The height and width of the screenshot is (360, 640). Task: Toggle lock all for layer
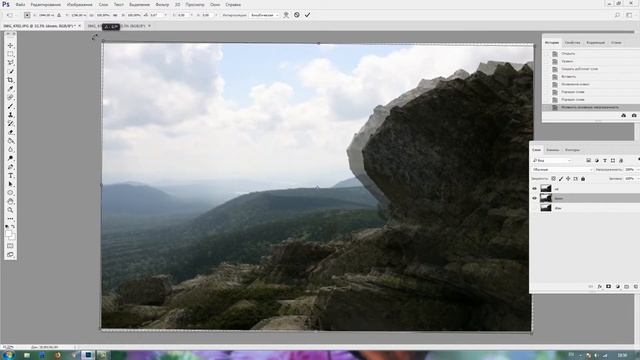583,179
